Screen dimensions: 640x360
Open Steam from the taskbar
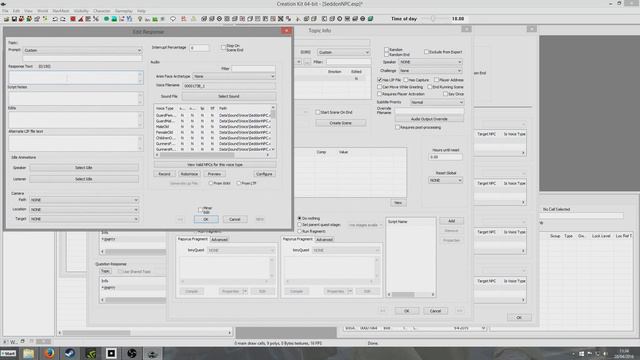click(70, 353)
